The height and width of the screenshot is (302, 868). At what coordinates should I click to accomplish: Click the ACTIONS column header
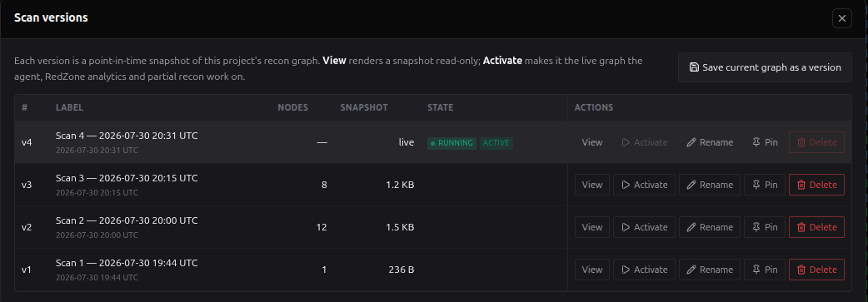[x=593, y=108]
